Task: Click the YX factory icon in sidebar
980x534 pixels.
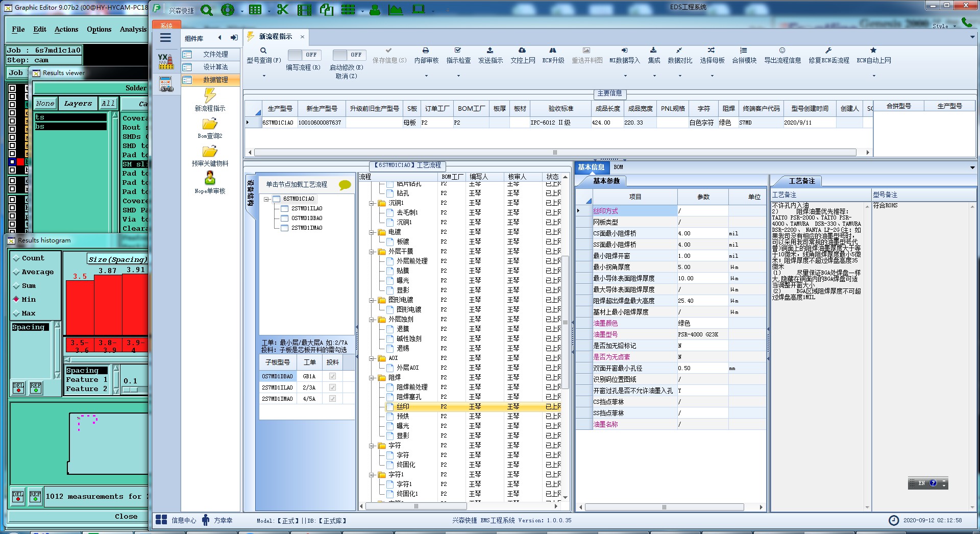Action: (165, 61)
